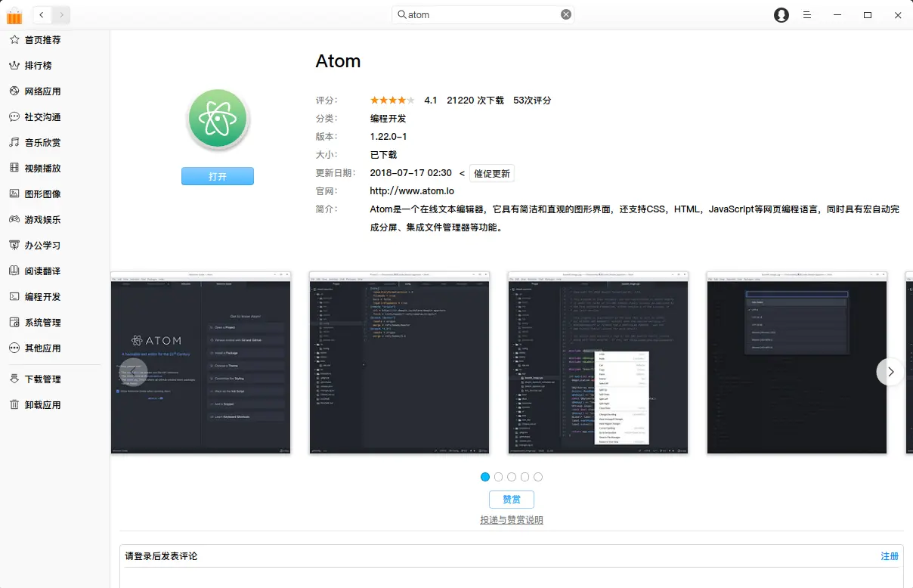Click the 编程开发 category value
Image resolution: width=913 pixels, height=588 pixels.
(388, 119)
